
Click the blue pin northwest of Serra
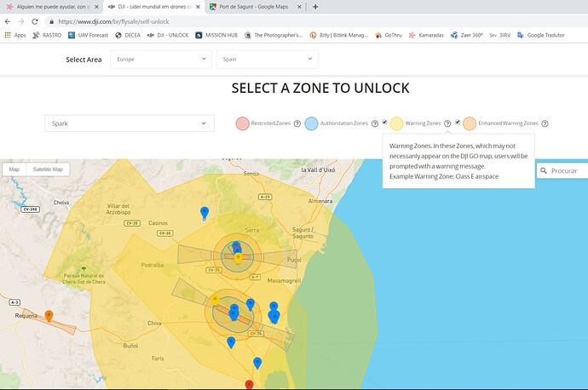[x=205, y=212]
